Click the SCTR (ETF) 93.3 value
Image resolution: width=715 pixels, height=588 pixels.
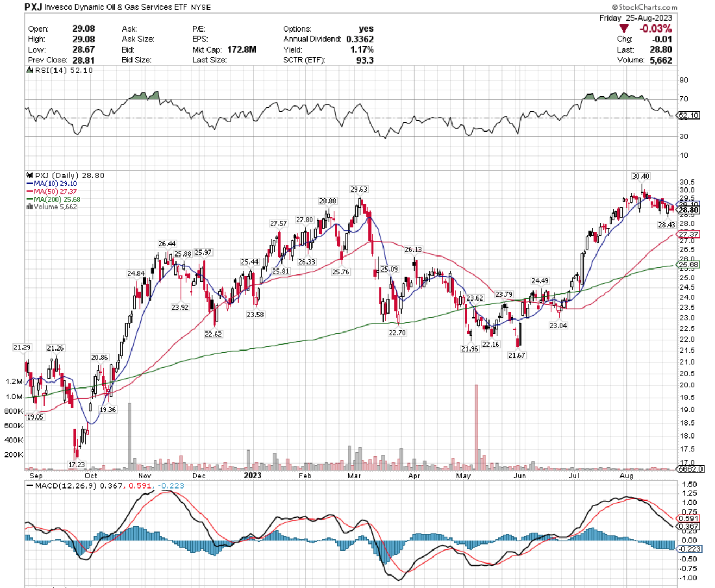(x=365, y=60)
